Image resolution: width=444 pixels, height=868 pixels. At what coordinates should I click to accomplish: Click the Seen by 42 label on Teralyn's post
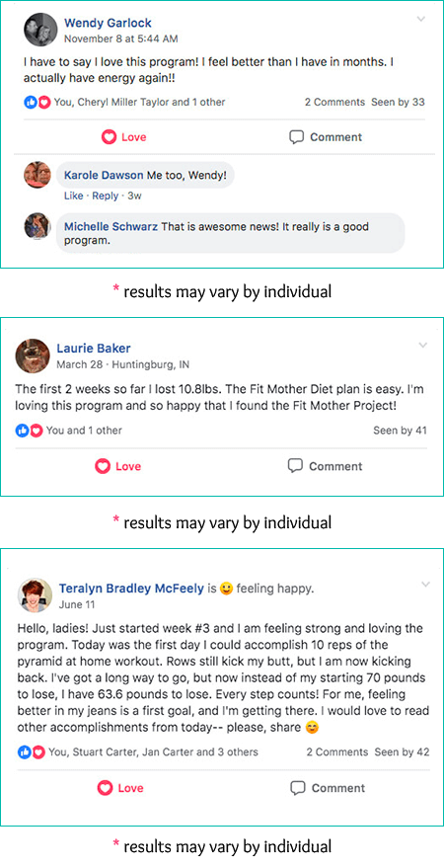coord(402,752)
